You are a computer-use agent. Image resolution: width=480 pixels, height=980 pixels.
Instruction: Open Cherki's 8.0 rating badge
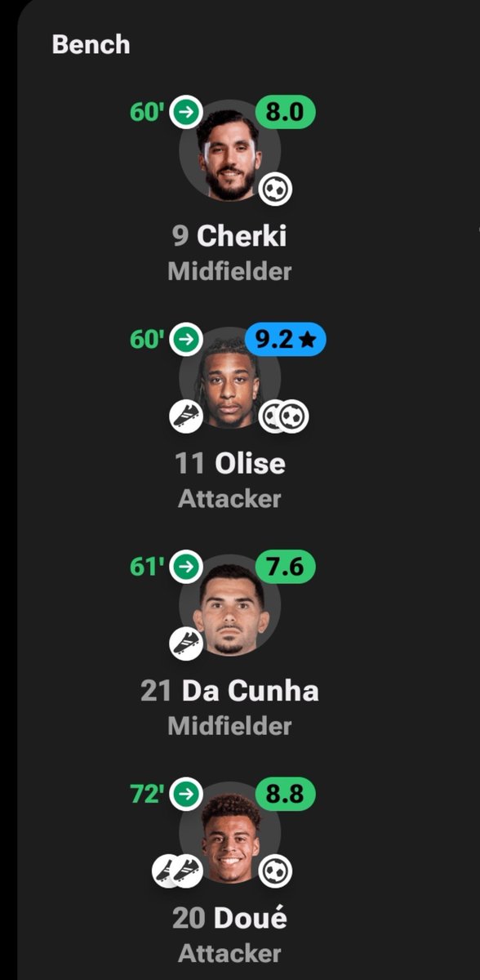[x=286, y=112]
